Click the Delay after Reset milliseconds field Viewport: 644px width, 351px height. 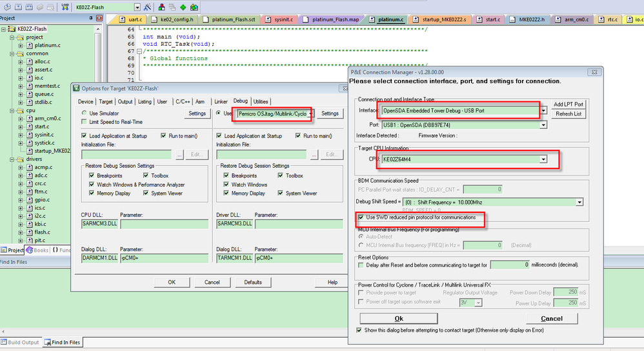pyautogui.click(x=510, y=265)
